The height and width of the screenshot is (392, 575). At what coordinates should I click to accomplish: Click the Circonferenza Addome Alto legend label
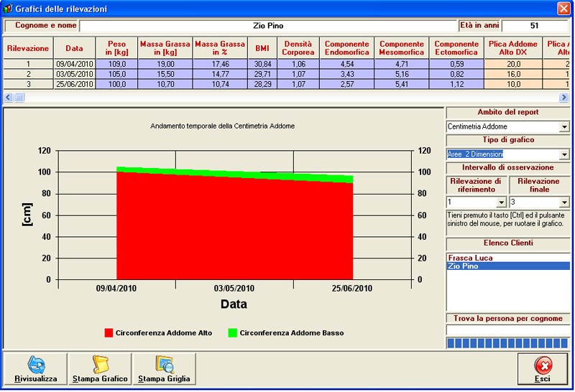point(164,332)
